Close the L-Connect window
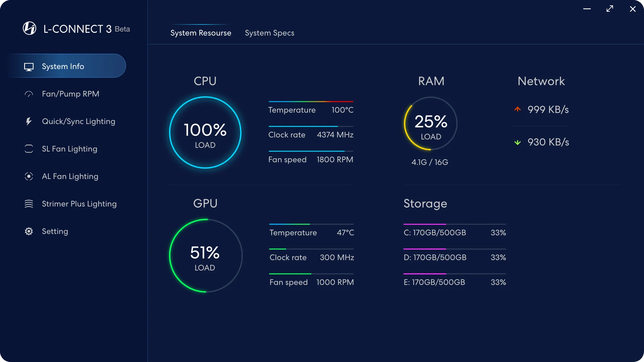The height and width of the screenshot is (362, 644). (x=633, y=9)
